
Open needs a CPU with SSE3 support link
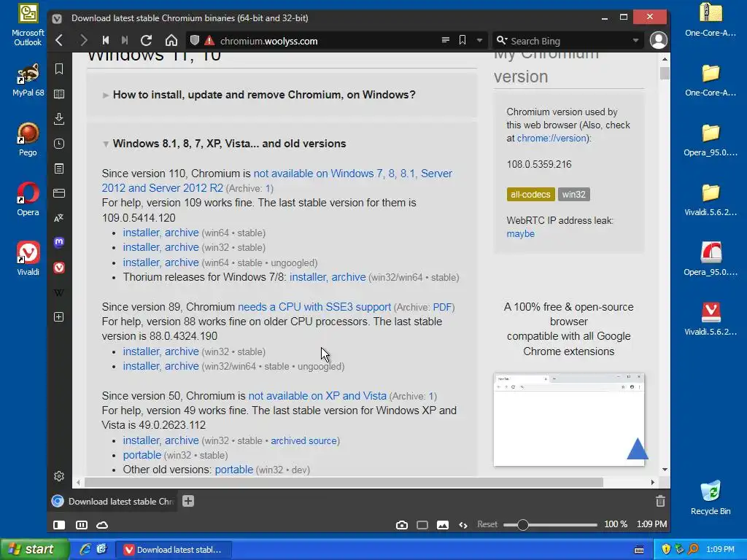click(x=314, y=307)
